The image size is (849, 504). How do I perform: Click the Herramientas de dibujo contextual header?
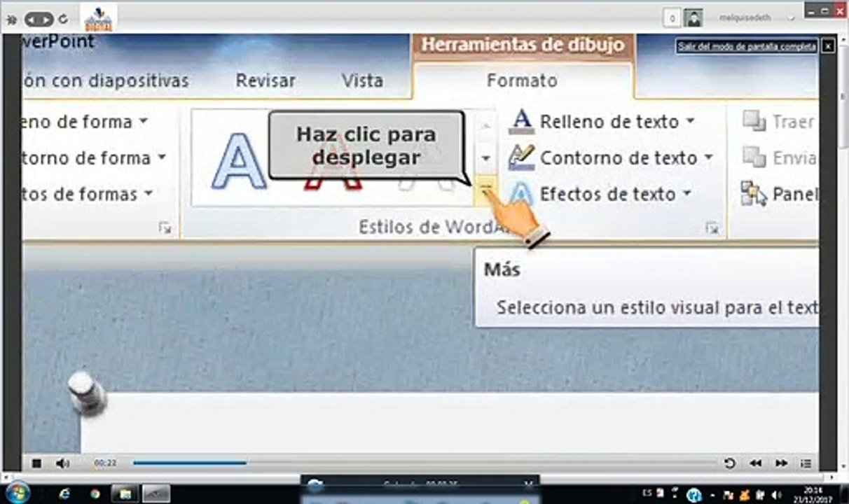click(x=523, y=45)
